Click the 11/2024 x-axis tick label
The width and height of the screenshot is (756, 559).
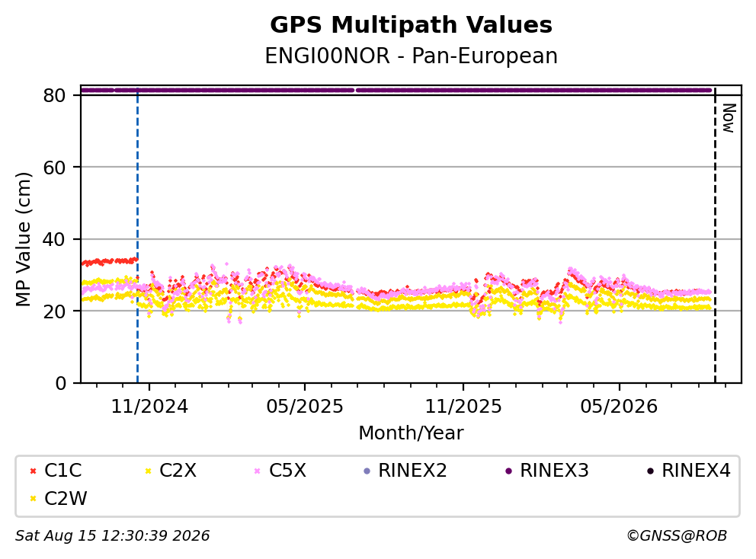point(149,407)
